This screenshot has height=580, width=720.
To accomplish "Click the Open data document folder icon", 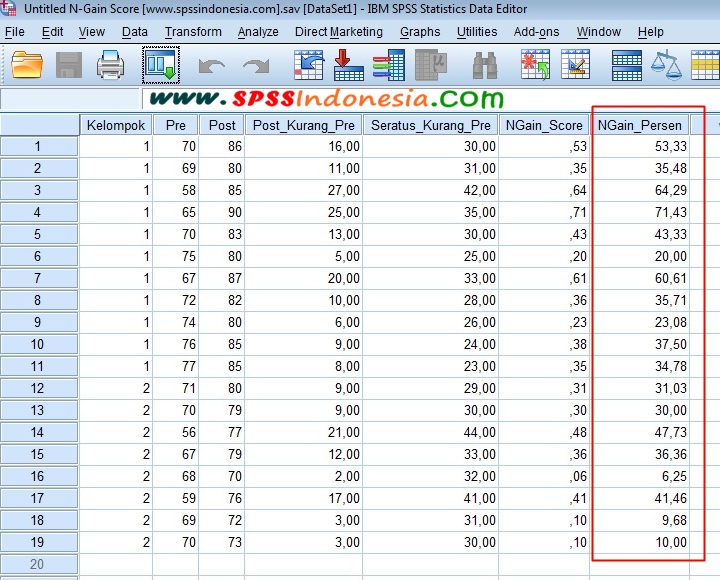I will (x=27, y=65).
